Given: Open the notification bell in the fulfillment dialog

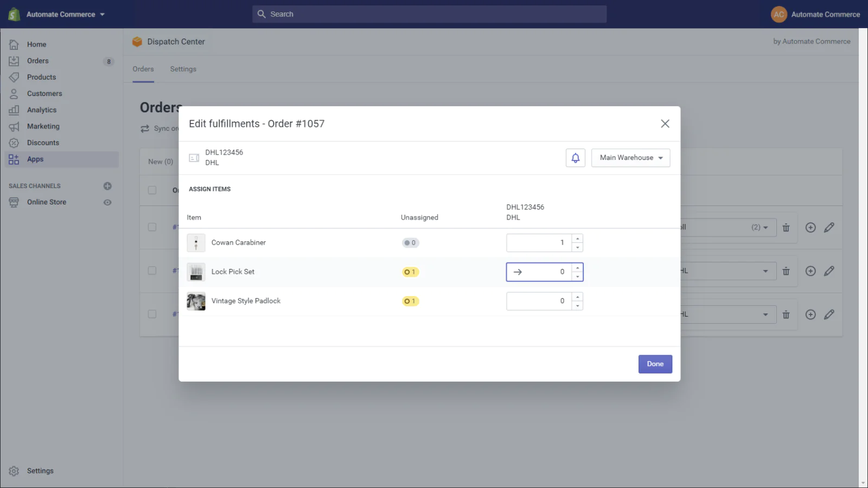Looking at the screenshot, I should [575, 158].
